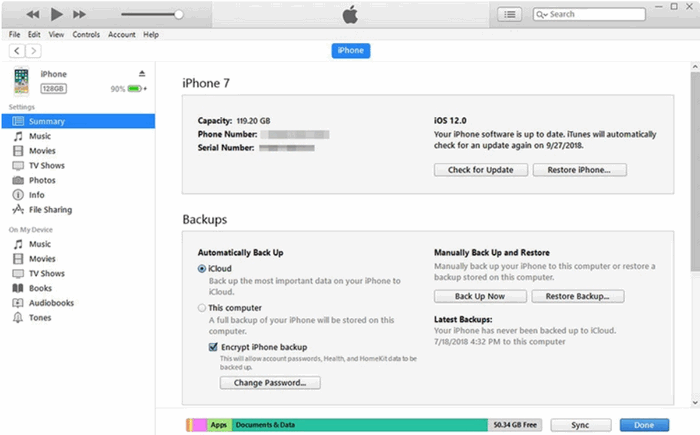Open the Help menu
The width and height of the screenshot is (700, 435).
tap(151, 34)
